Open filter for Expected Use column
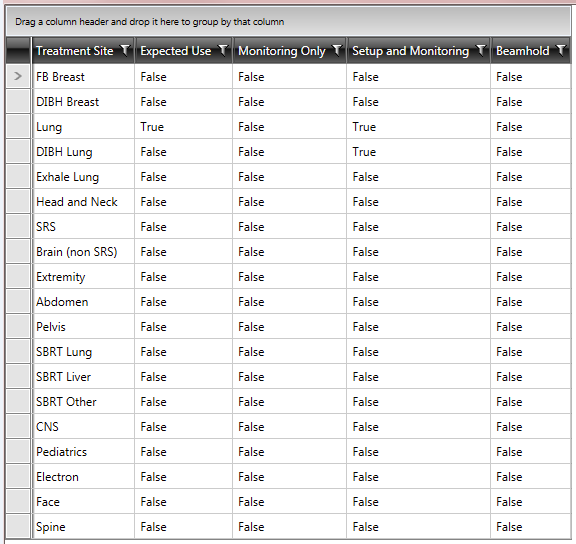This screenshot has height=544, width=576. coord(223,50)
